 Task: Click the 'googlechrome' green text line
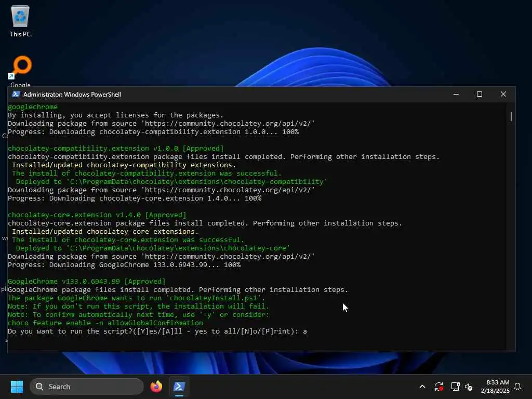[x=33, y=107]
